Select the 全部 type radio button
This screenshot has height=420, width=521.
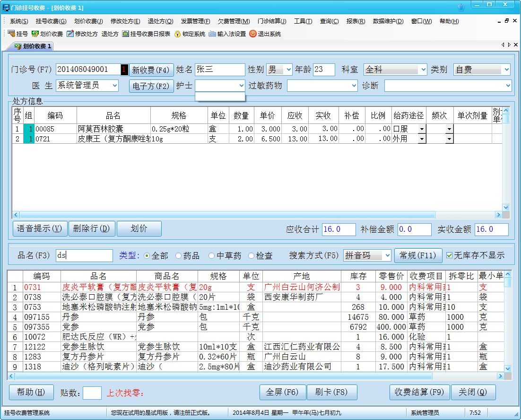click(x=147, y=255)
